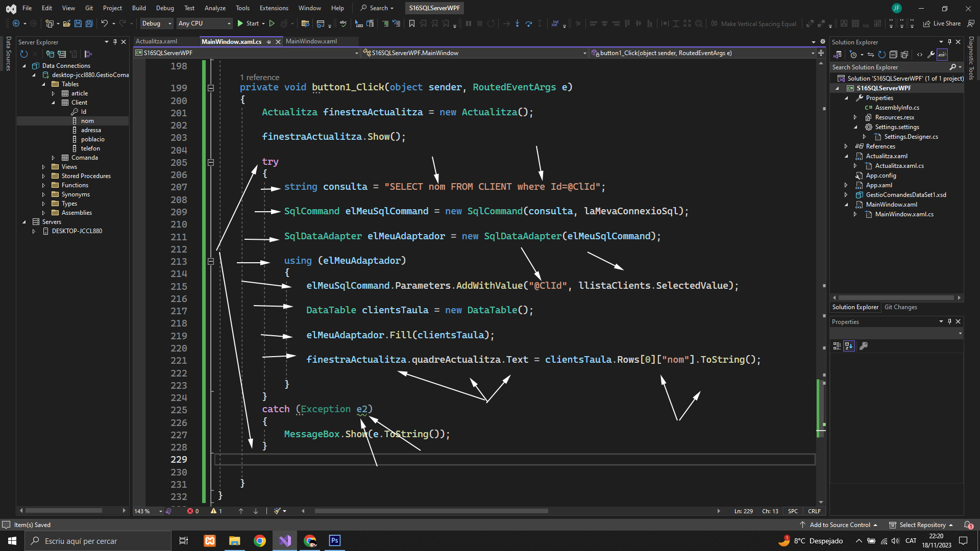Click the editor horizontal scrollbar
Image resolution: width=980 pixels, height=551 pixels.
pyautogui.click(x=431, y=511)
